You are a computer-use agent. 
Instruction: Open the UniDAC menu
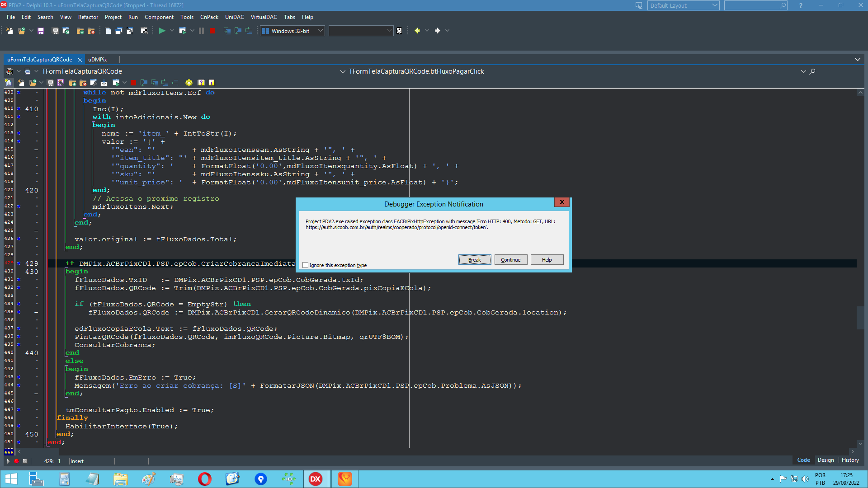click(235, 17)
